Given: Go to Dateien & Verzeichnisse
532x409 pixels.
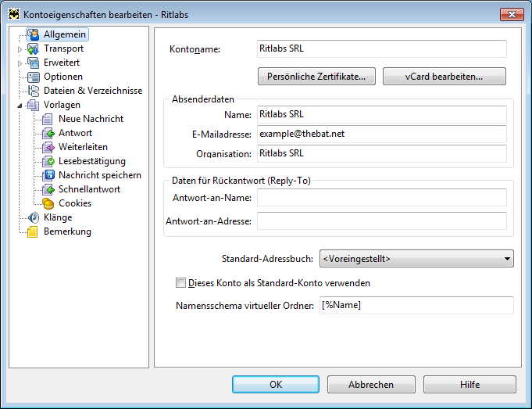Looking at the screenshot, I should pyautogui.click(x=93, y=91).
